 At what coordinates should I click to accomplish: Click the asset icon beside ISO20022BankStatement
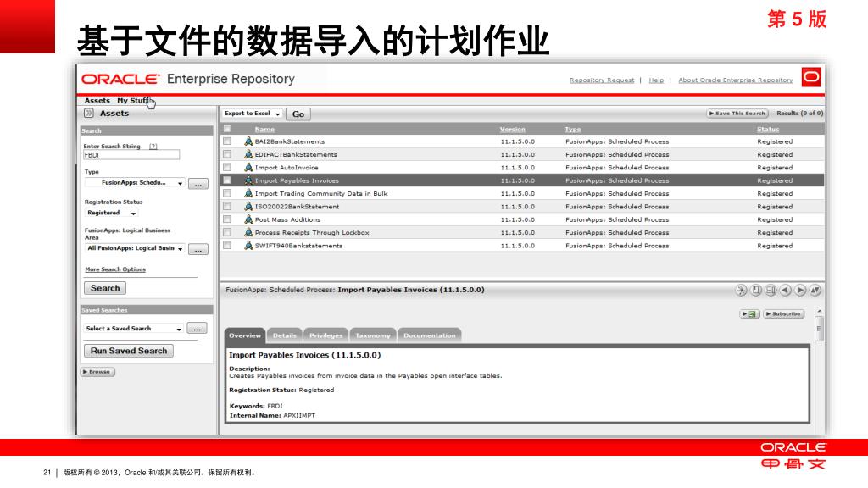click(248, 207)
